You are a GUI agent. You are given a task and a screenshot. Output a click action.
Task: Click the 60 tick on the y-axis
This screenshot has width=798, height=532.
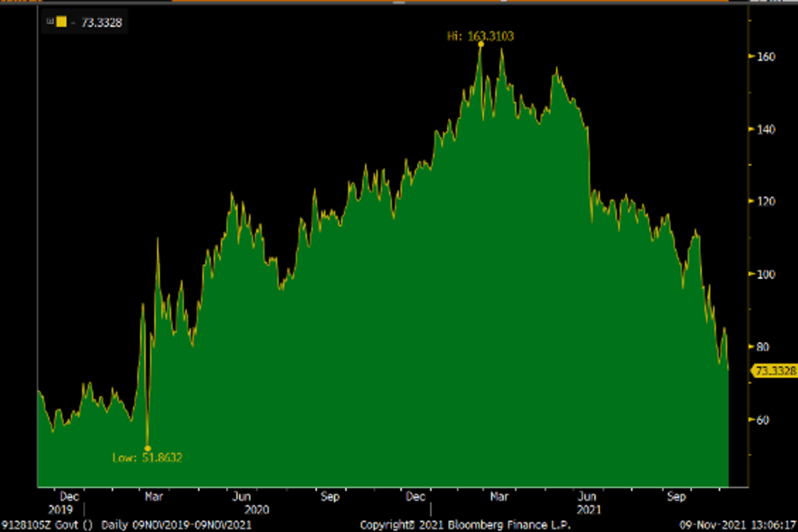763,420
